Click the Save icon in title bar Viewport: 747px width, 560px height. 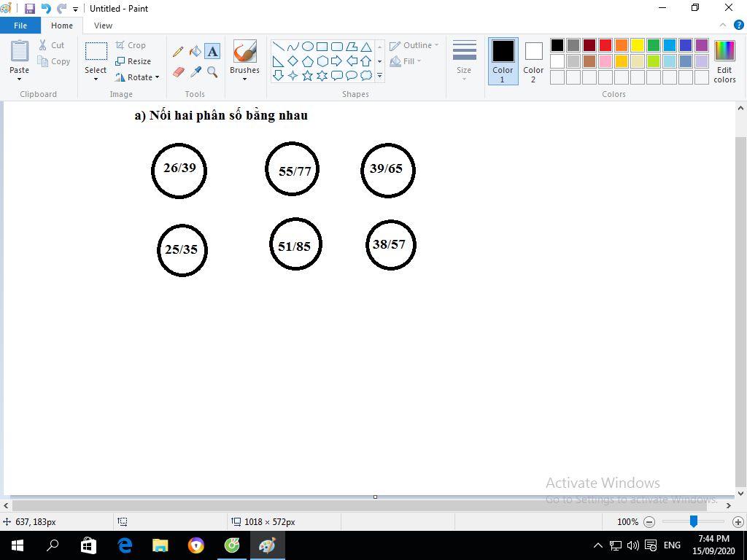[x=29, y=9]
